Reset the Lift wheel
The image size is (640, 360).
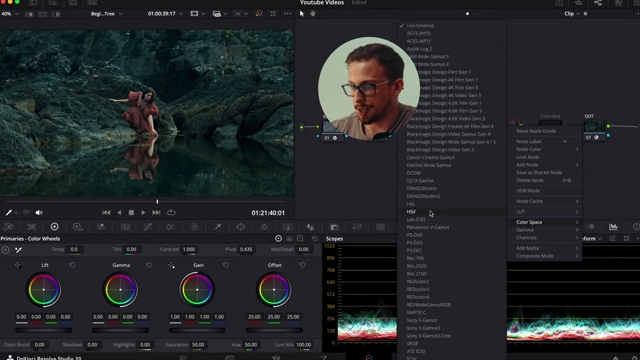(x=72, y=265)
